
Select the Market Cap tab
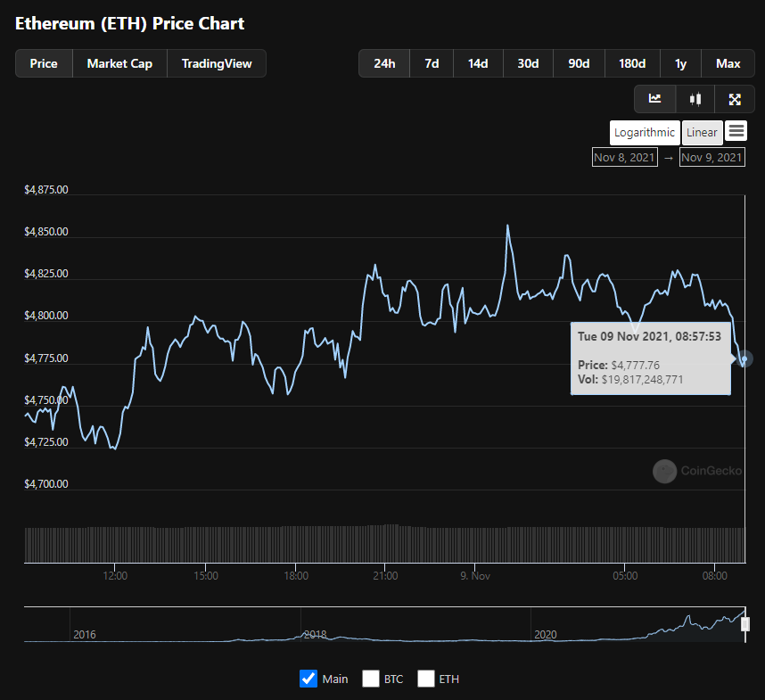(x=119, y=63)
